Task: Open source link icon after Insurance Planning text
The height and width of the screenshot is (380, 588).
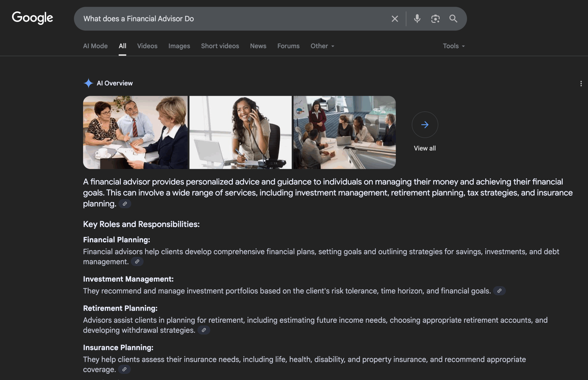Action: coord(124,369)
